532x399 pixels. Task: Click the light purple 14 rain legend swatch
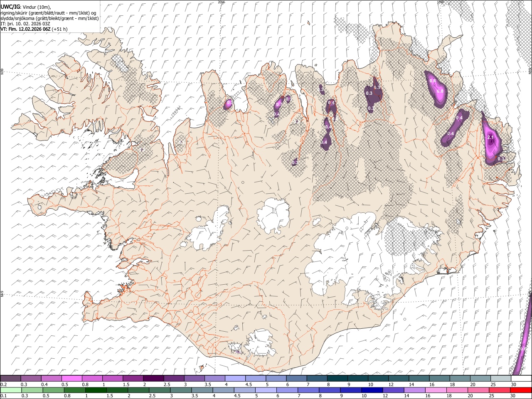point(415,390)
